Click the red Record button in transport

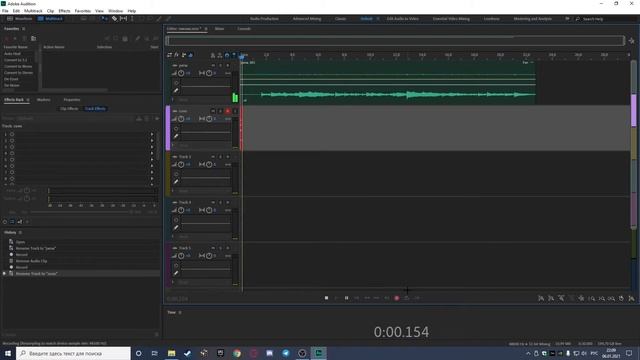(396, 298)
